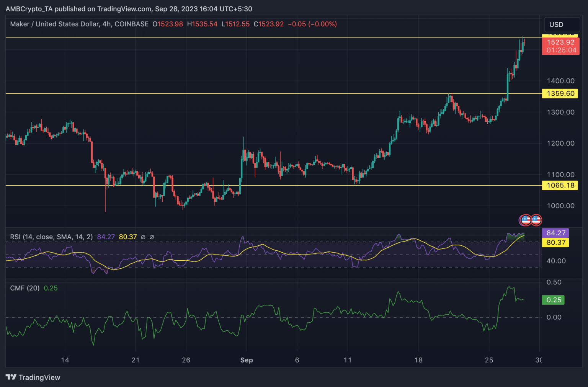Image resolution: width=588 pixels, height=387 pixels.
Task: Click the right US flag event icon
Action: (536, 220)
